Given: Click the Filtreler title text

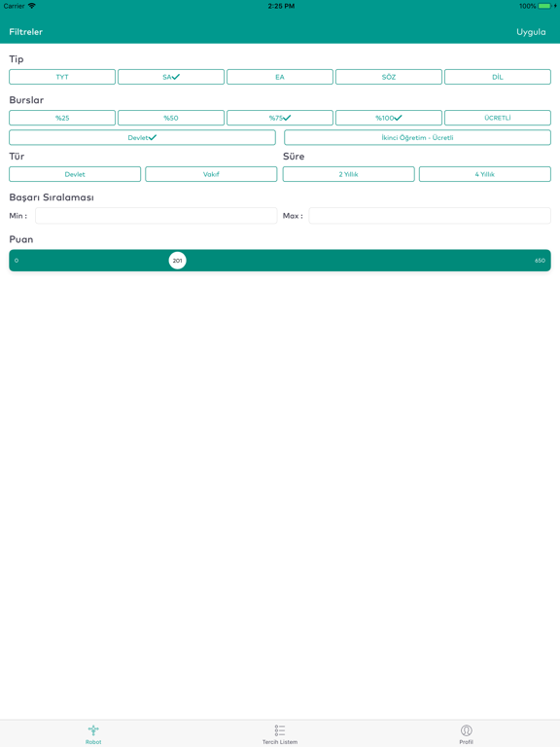Looking at the screenshot, I should coord(25,32).
